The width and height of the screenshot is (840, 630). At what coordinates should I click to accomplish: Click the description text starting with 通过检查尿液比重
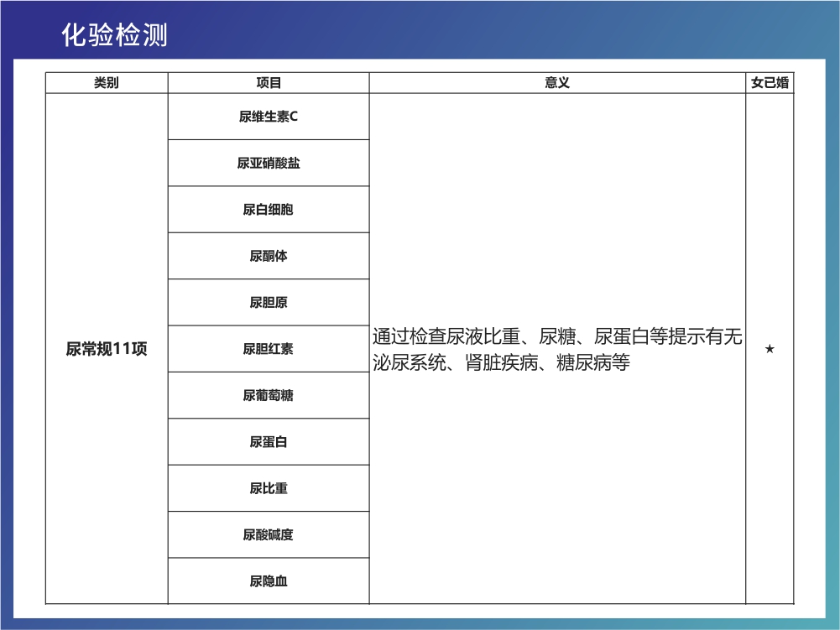(557, 337)
